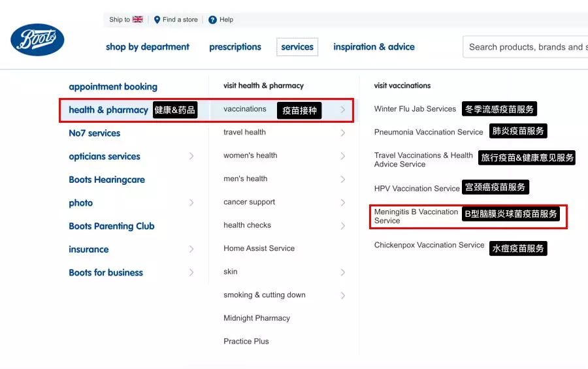The width and height of the screenshot is (588, 369).
Task: Expand the women's health arrow
Action: pos(343,156)
